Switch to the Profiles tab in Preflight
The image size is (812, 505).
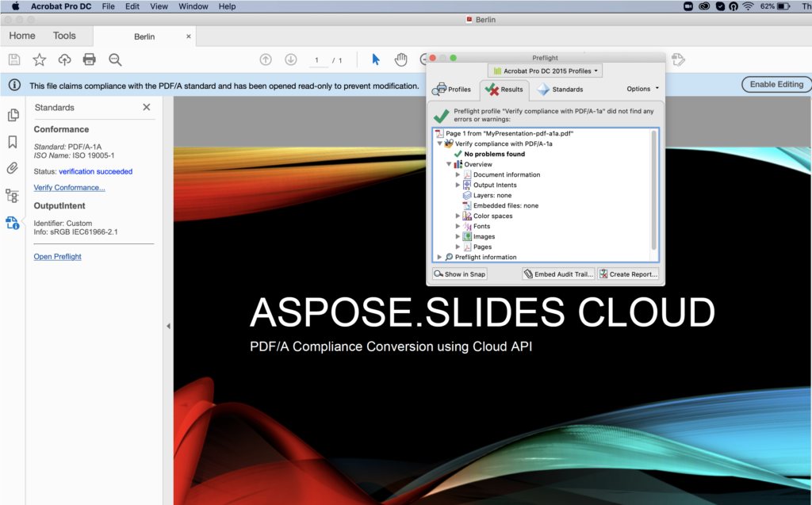click(452, 90)
